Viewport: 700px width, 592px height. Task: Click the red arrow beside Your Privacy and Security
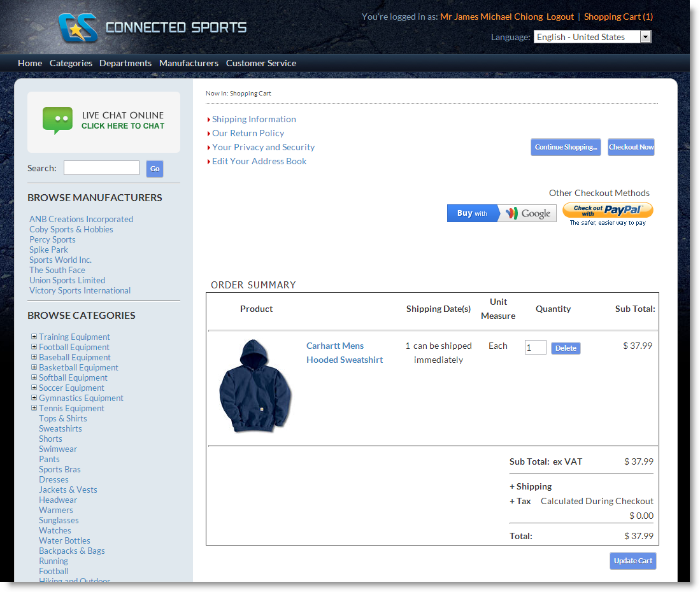(x=208, y=148)
